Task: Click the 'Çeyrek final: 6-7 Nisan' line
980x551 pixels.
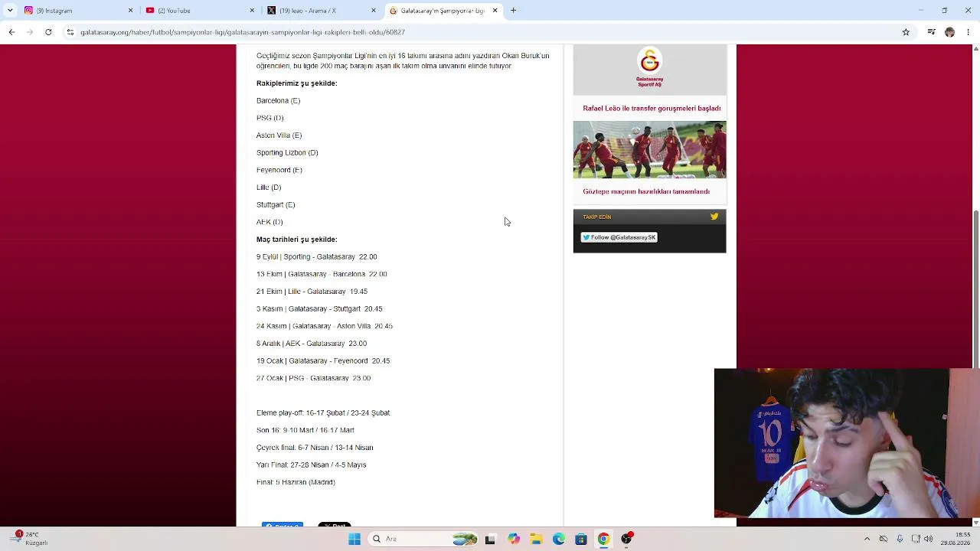Action: tap(315, 448)
